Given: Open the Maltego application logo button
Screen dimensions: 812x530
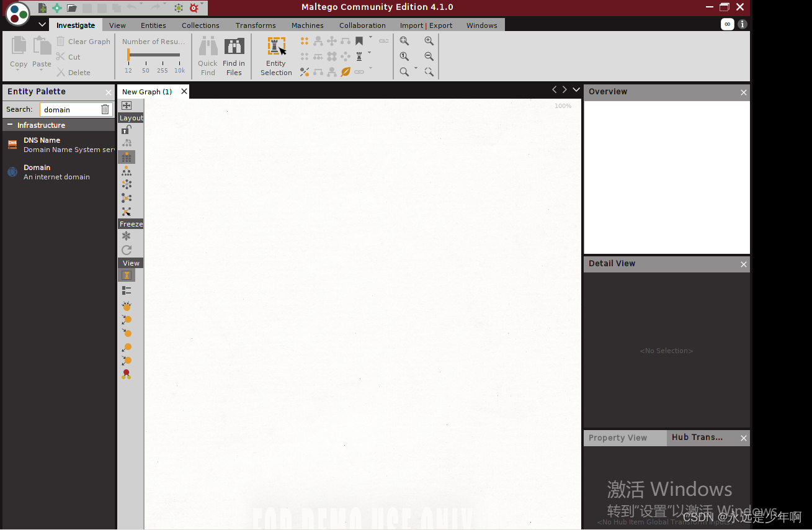Looking at the screenshot, I should tap(17, 14).
